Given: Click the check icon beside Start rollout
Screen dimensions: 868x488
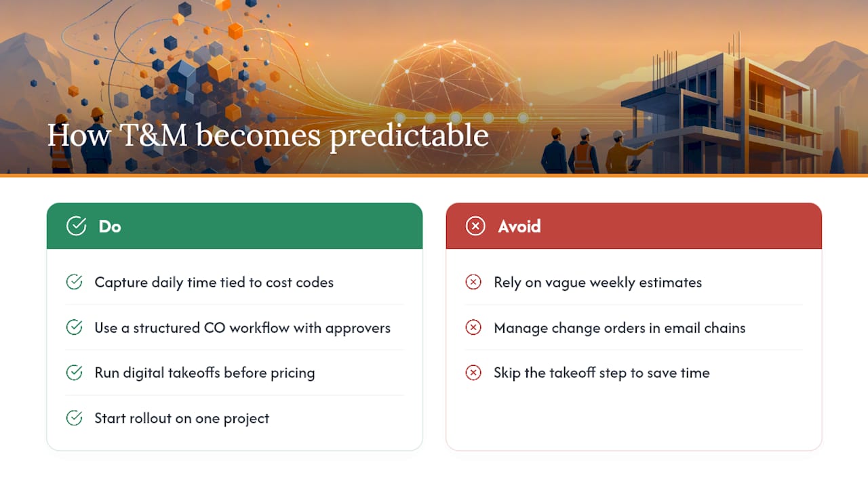Looking at the screenshot, I should click(74, 418).
